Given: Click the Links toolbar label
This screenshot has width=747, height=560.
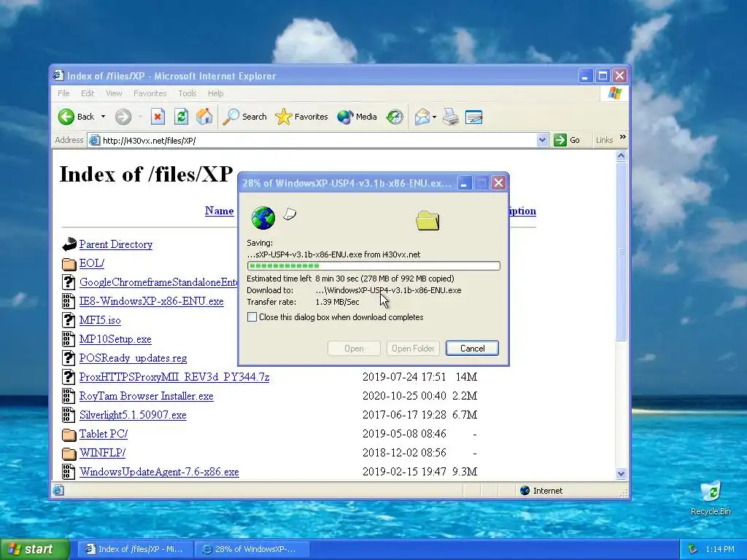Looking at the screenshot, I should (604, 140).
